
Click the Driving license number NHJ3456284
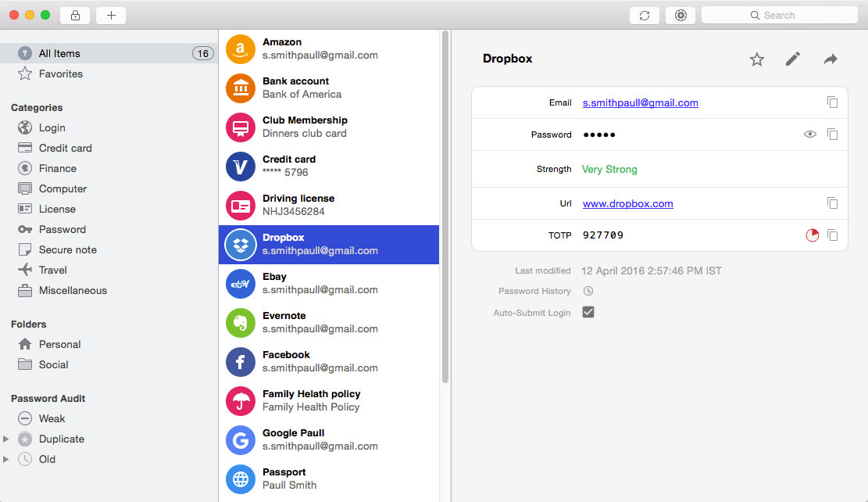pos(294,212)
